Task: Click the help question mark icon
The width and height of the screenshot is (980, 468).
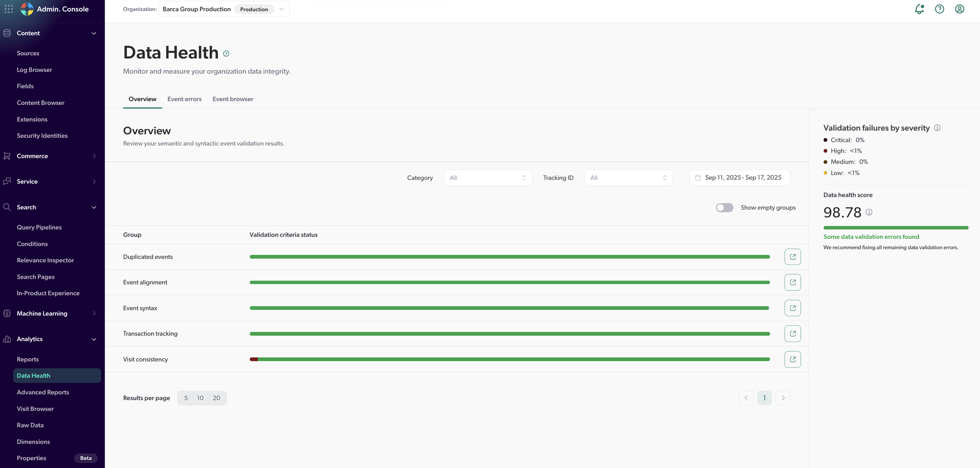Action: point(939,9)
